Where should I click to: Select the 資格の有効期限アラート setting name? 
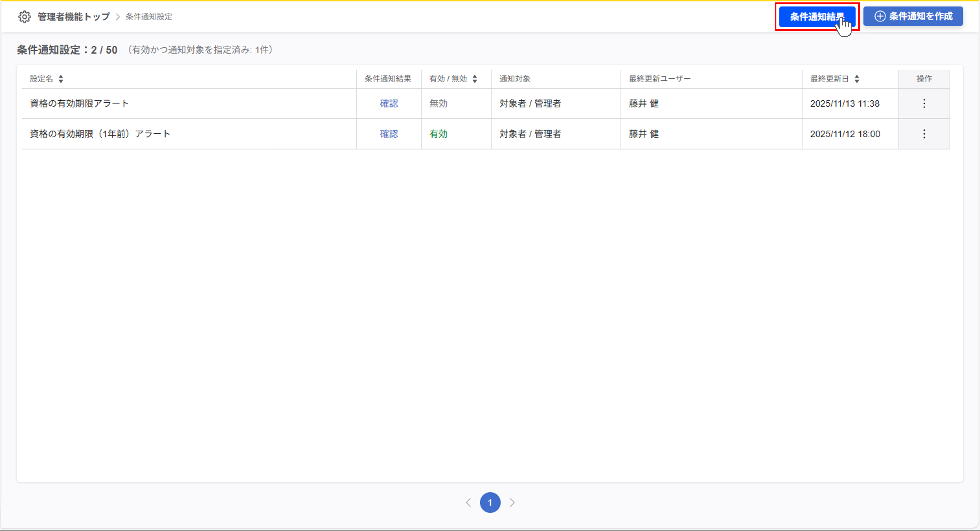[x=79, y=103]
